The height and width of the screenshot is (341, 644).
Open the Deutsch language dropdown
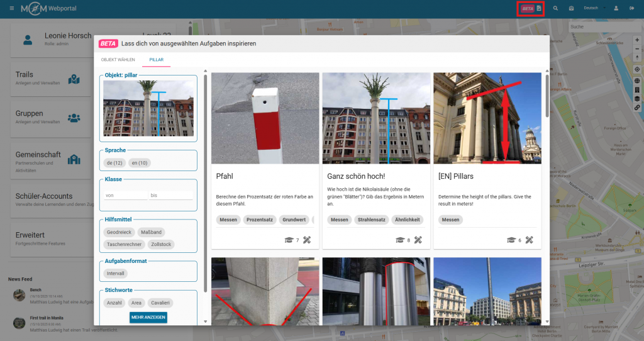594,8
